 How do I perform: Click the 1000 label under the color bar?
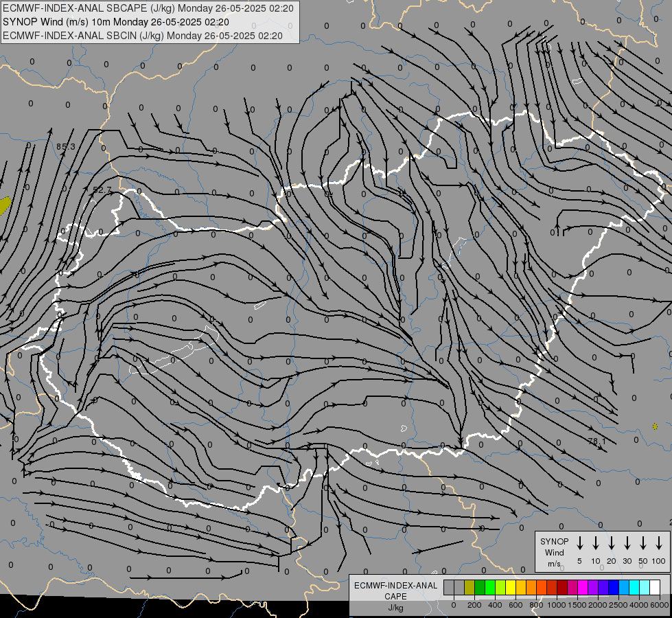[557, 605]
